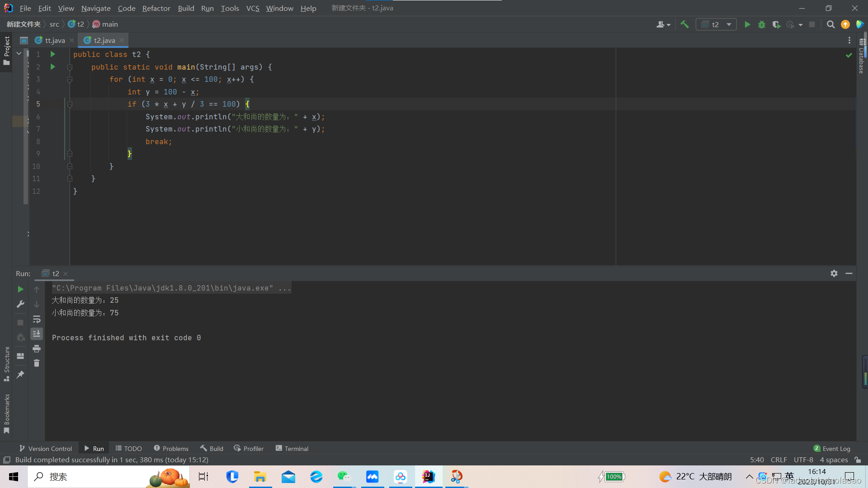Open the t2 run configuration dropdown
868x488 pixels.
[716, 24]
